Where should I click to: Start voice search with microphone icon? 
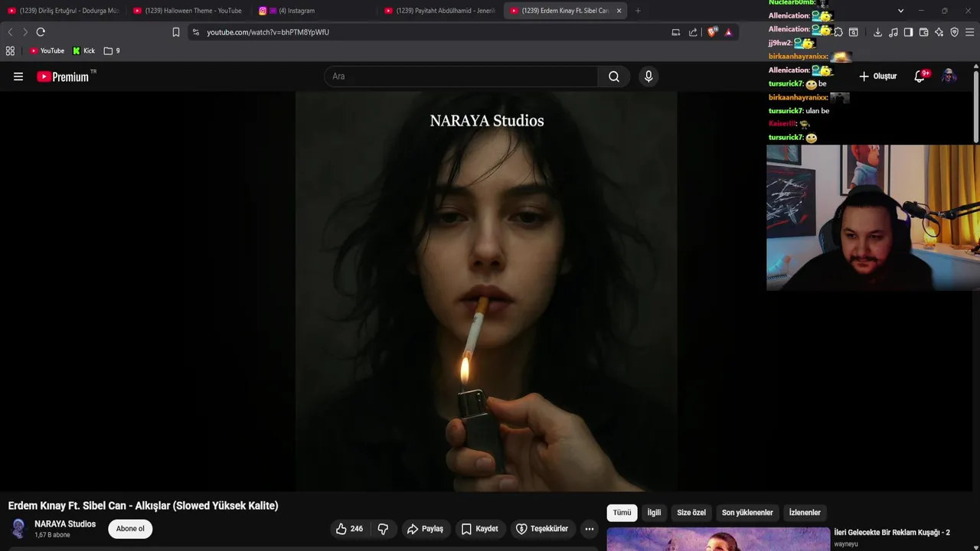(x=648, y=77)
